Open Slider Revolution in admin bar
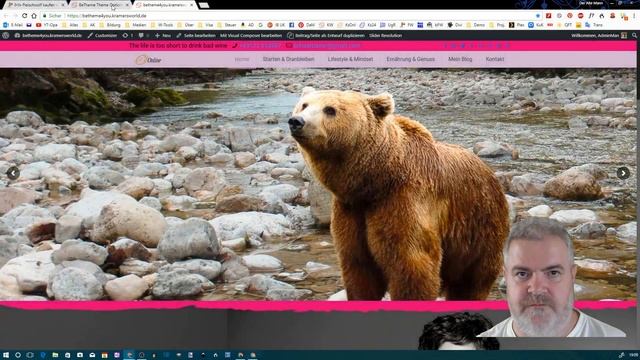 pyautogui.click(x=386, y=36)
